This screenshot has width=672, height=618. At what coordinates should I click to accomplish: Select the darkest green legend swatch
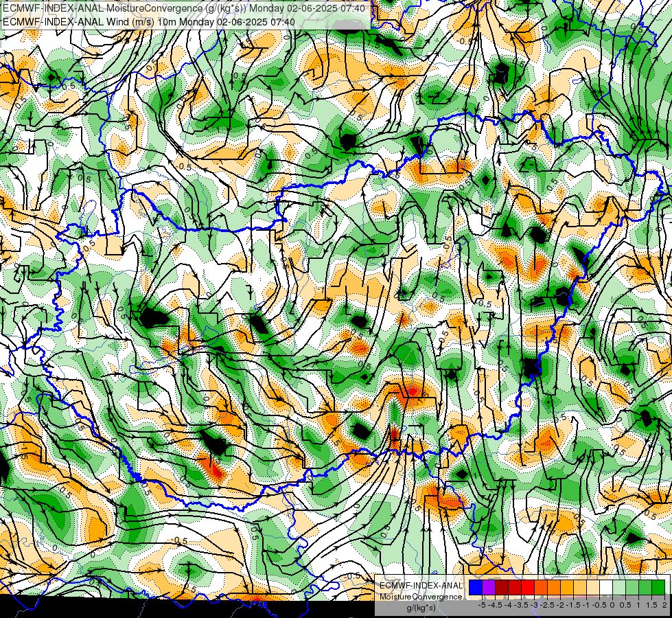[658, 587]
